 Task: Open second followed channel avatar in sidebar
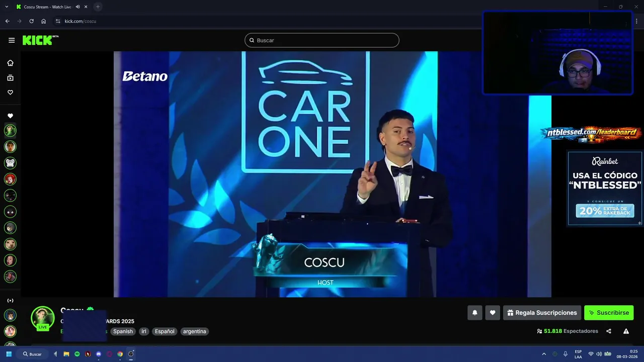point(10,147)
